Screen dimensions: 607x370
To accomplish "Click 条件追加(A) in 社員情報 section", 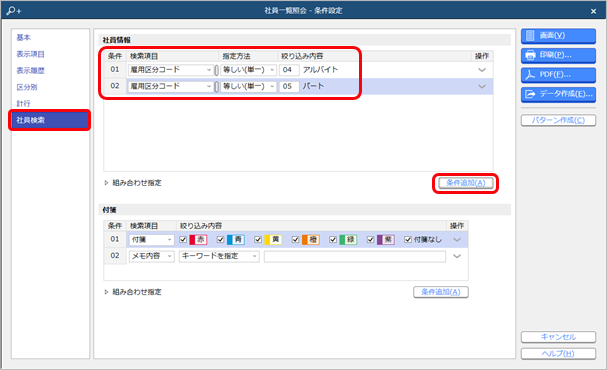I will 466,183.
